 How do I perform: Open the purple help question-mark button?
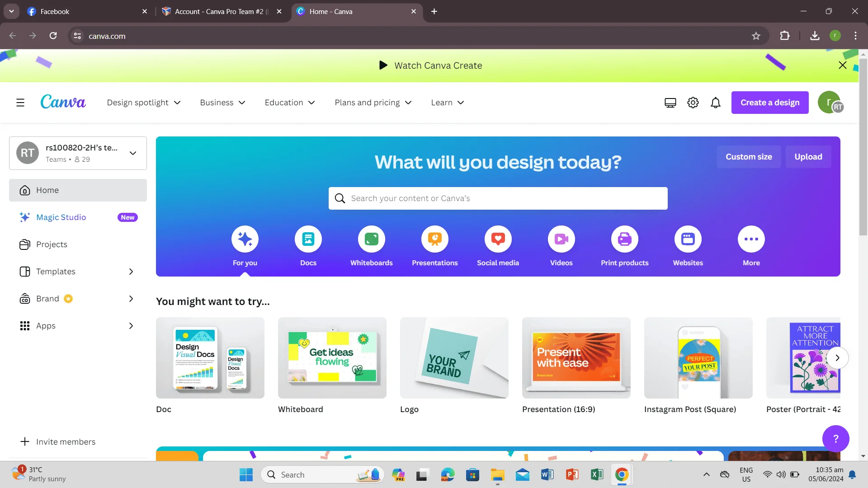(x=835, y=439)
